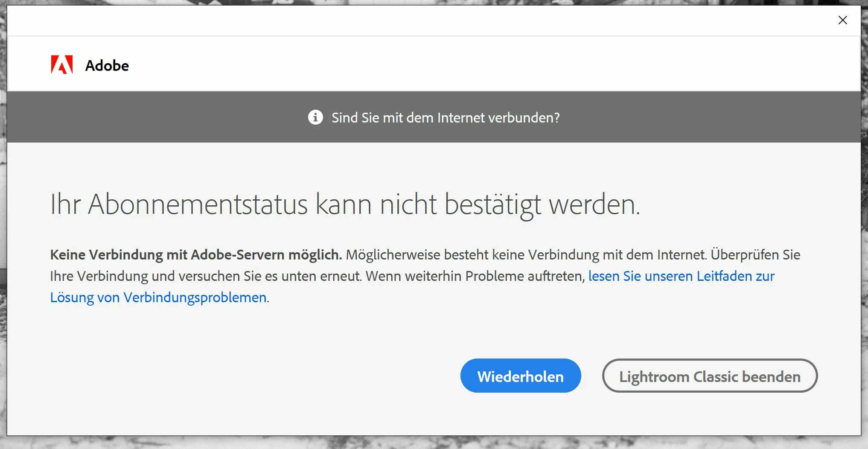Viewport: 868px width, 449px height.
Task: Click the Wiederholen button
Action: (521, 376)
